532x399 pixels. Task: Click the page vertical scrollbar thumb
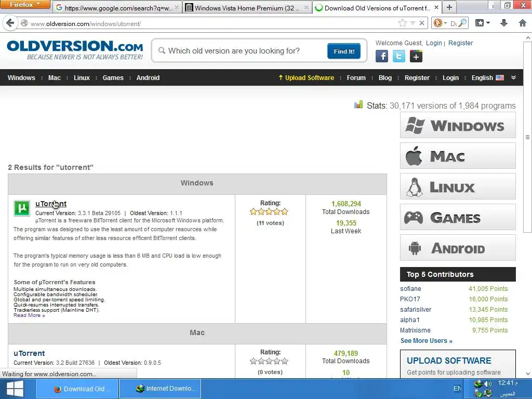[x=528, y=137]
